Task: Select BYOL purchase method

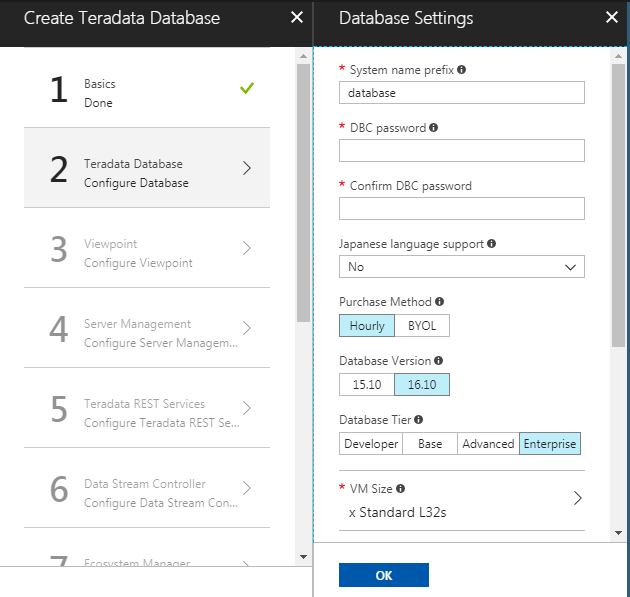Action: pyautogui.click(x=422, y=325)
